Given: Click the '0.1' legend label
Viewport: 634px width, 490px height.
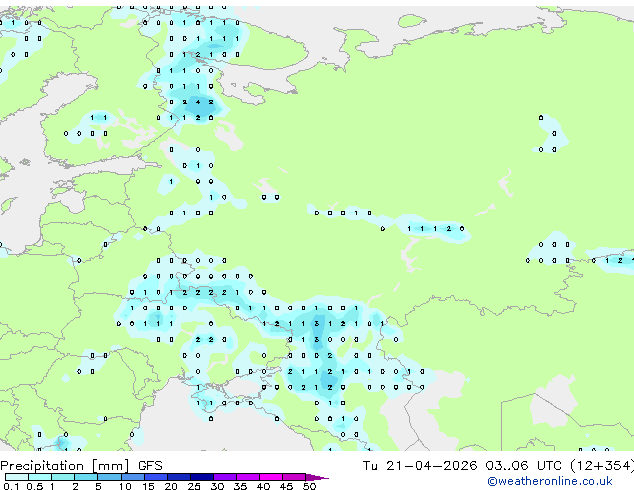Looking at the screenshot, I should click(x=11, y=486).
